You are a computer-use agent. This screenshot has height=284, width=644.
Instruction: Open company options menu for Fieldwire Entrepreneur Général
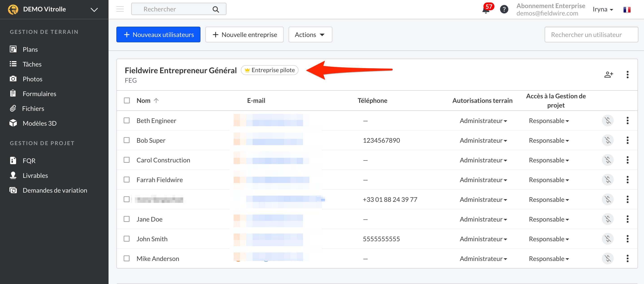click(x=627, y=74)
